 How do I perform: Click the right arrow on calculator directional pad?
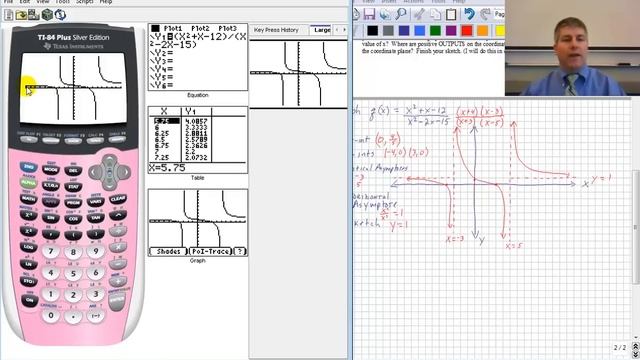(125, 172)
